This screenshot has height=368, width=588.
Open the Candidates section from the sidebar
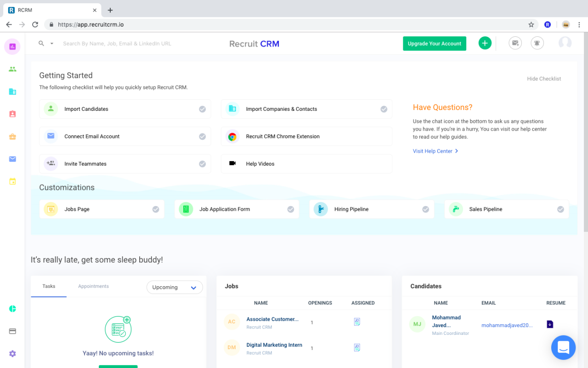[x=12, y=69]
